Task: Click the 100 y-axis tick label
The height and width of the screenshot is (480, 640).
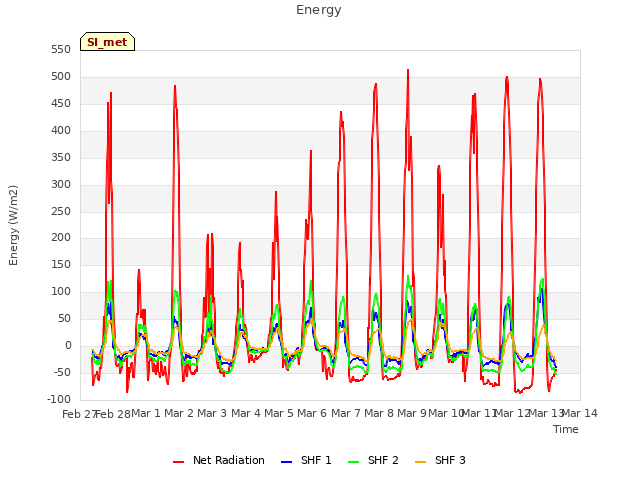Action: point(61,291)
